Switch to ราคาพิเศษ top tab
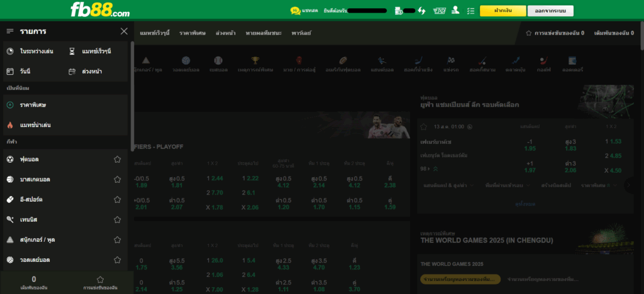 point(192,33)
